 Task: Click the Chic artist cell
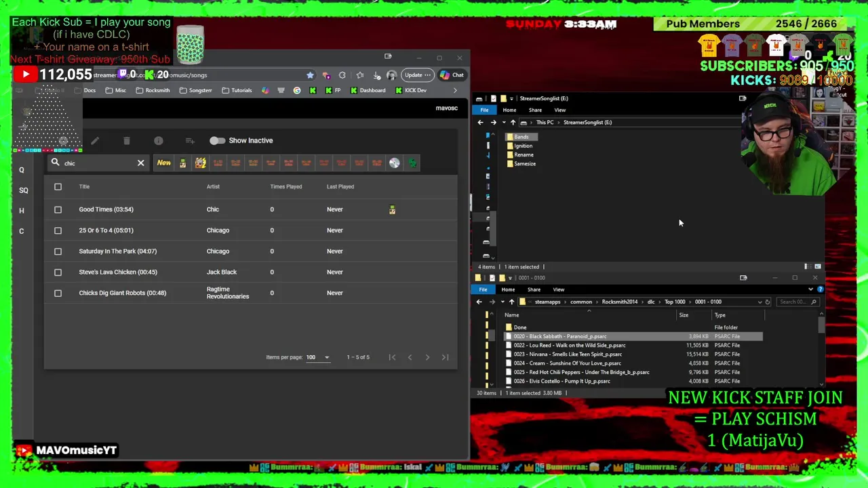click(213, 209)
